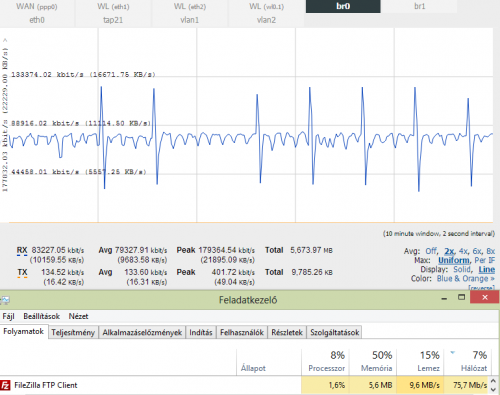500x395 pixels.
Task: Switch to br1 interface tab
Action: click(419, 6)
